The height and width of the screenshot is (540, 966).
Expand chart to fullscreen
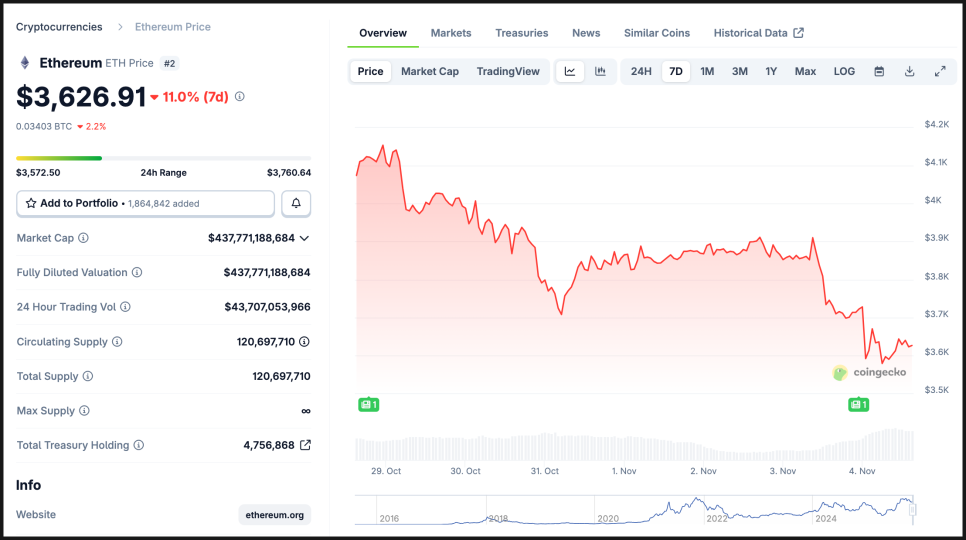pos(940,71)
